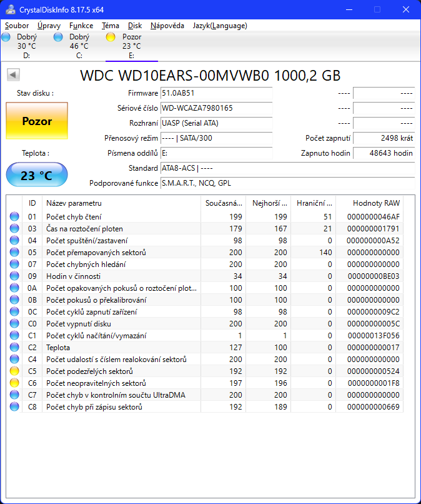Click status icon of attribute 0A row

[14, 288]
